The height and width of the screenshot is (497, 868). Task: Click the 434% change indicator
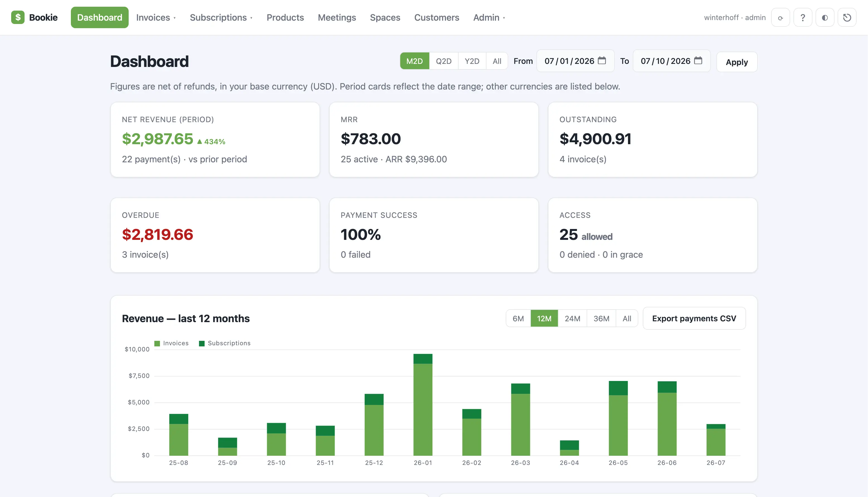[211, 141]
